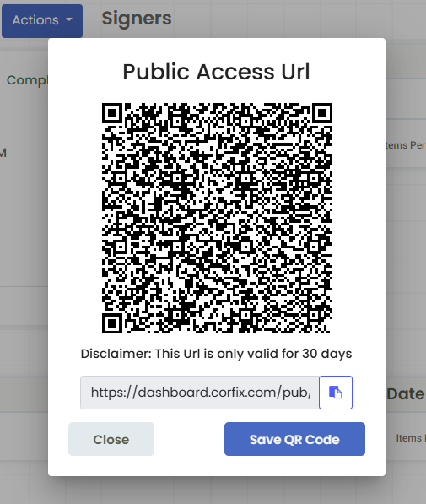Click the QR code's top-left finder square
Screen dimensions: 426x504
(112, 113)
